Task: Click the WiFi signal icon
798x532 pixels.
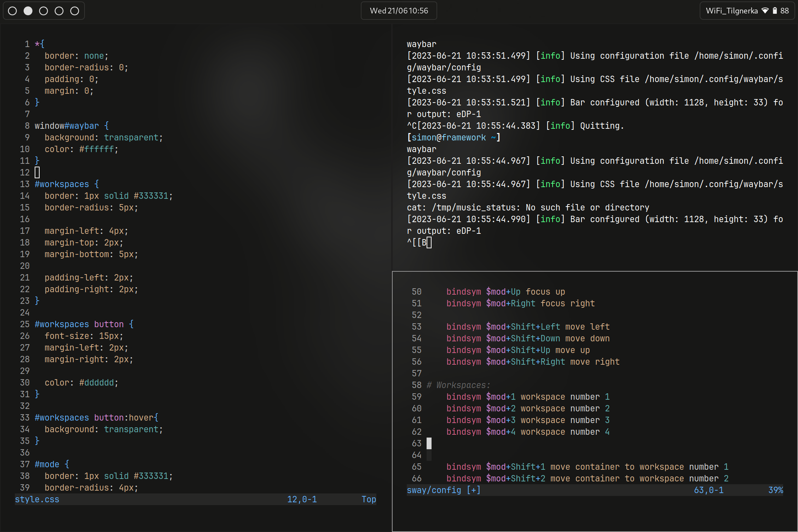Action: pyautogui.click(x=765, y=11)
